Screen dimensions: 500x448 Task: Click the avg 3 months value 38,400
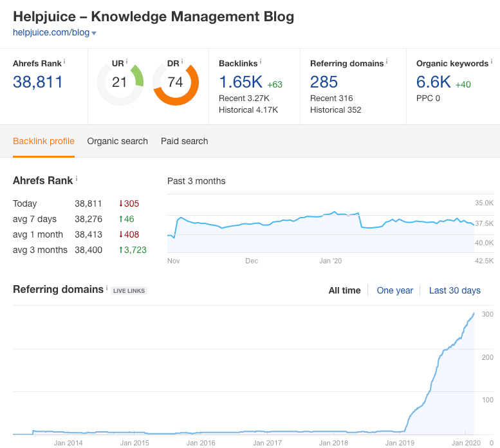(x=88, y=250)
